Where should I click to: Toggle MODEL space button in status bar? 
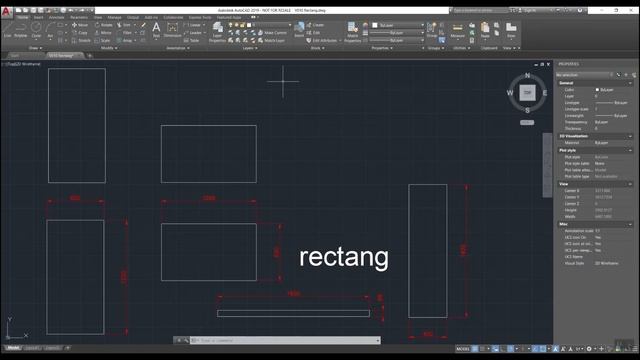[463, 349]
